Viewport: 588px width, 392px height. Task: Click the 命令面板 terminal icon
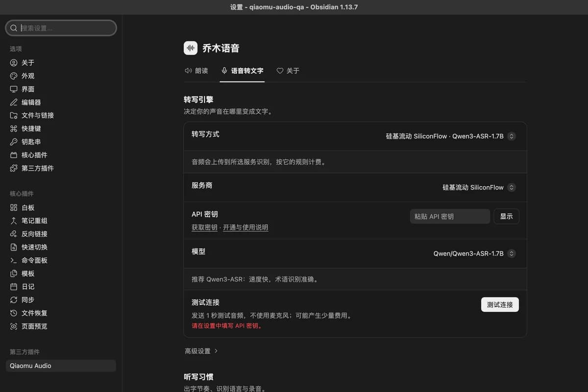coord(14,260)
